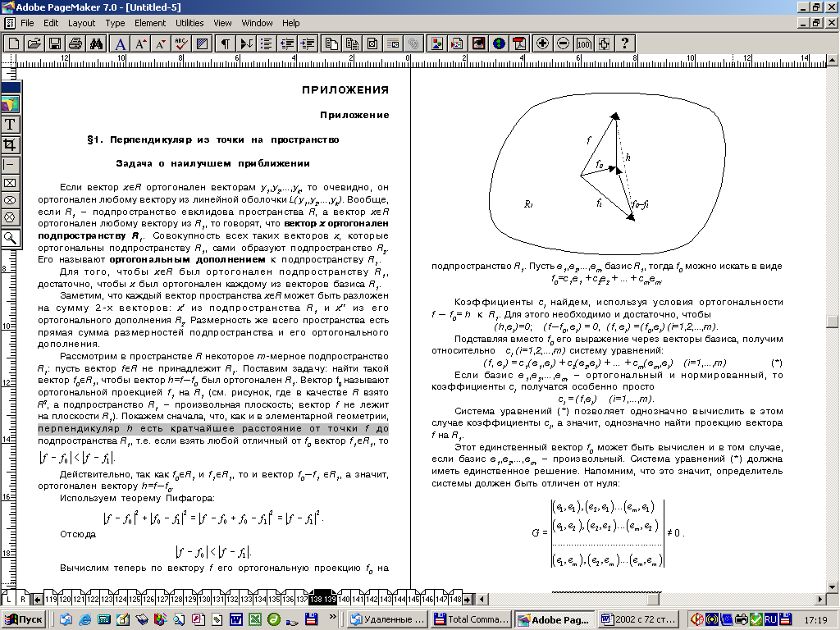Screen dimensions: 840x630
Task: Click the Remove Pages toolbar icon
Action: [352, 43]
